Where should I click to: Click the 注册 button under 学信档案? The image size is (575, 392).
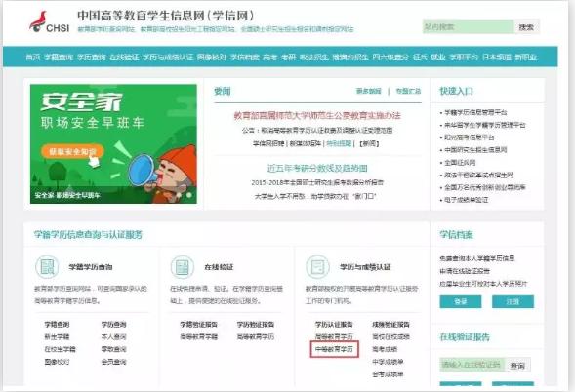coord(513,301)
